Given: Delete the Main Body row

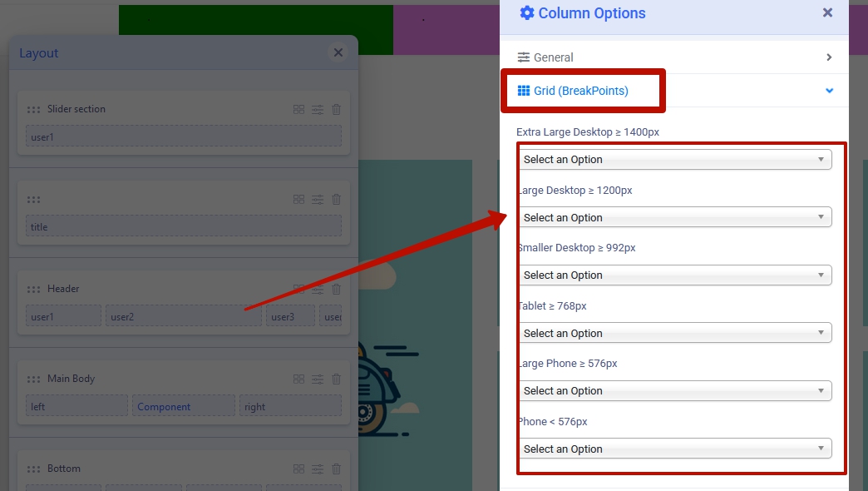Looking at the screenshot, I should [x=336, y=379].
